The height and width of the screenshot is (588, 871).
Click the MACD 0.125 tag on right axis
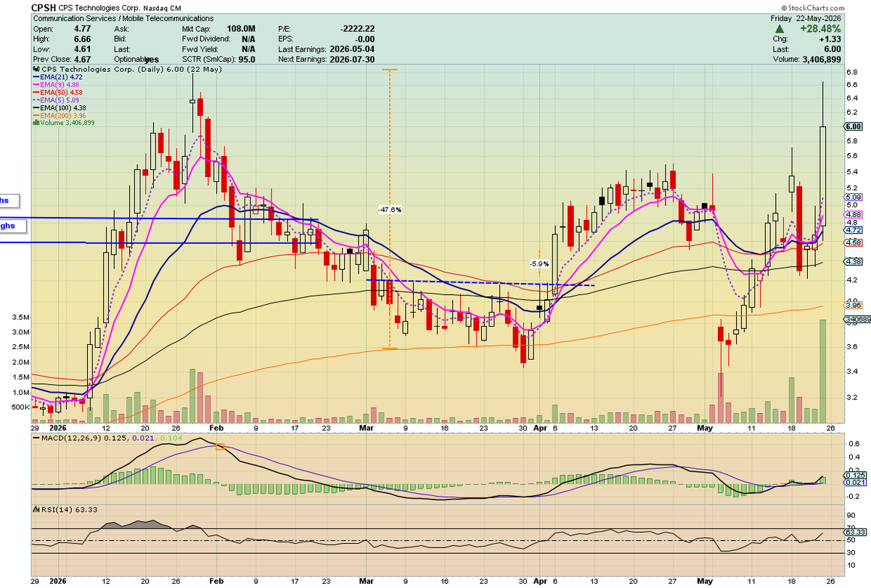tap(854, 475)
